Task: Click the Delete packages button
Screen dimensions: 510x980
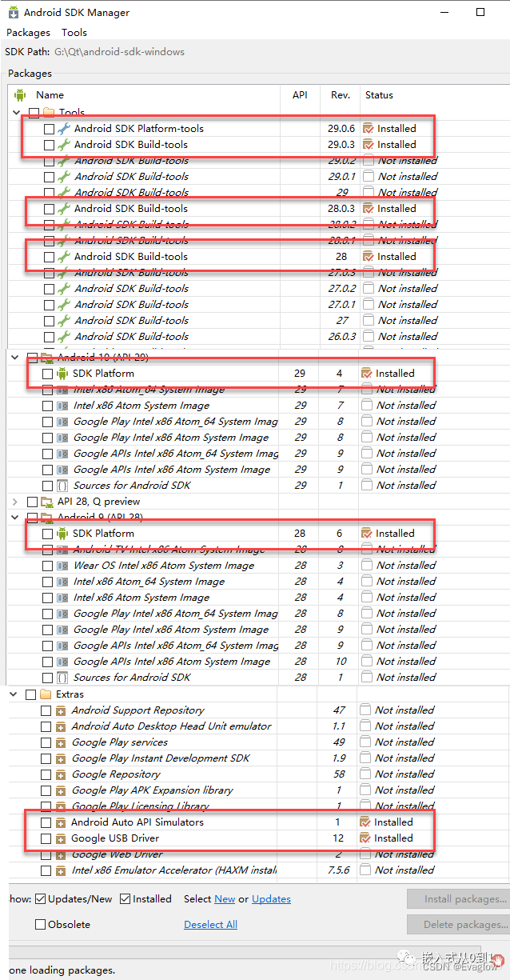Action: (458, 924)
